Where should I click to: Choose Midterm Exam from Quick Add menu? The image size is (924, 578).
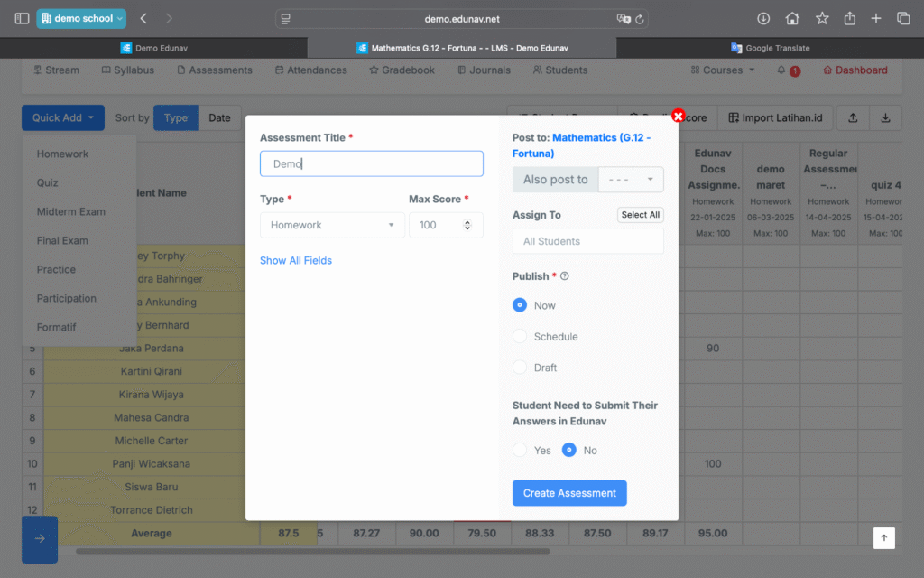tap(71, 211)
